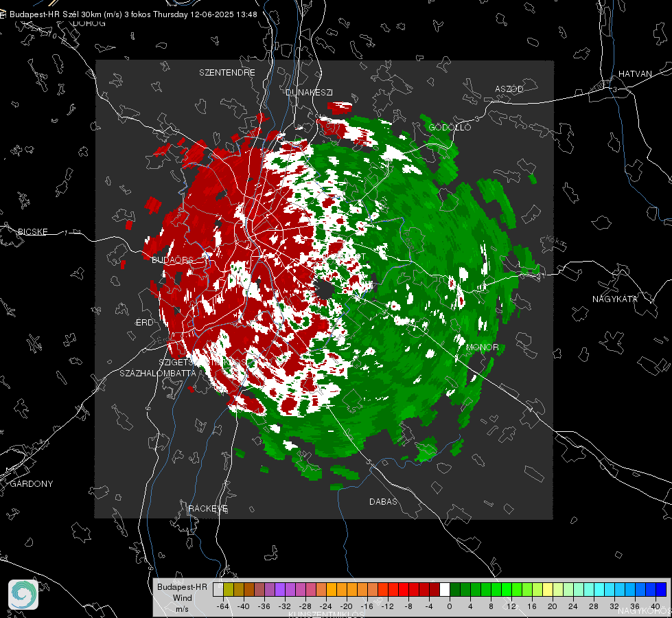672x618 pixels.
Task: Click the Budapest-HR Wind m/s legend label
Action: point(182,598)
